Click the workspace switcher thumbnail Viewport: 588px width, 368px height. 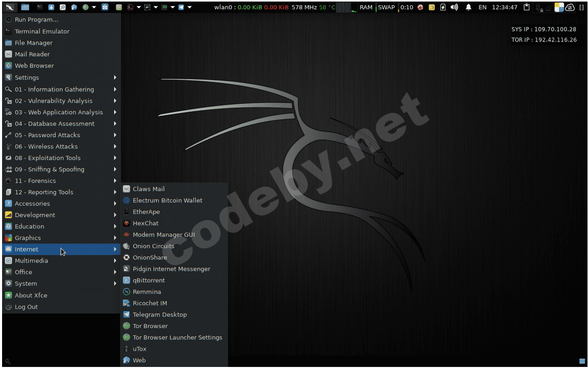click(x=559, y=7)
